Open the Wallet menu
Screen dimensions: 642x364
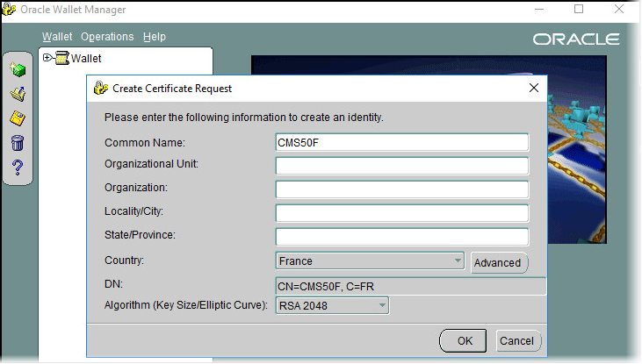(x=57, y=37)
